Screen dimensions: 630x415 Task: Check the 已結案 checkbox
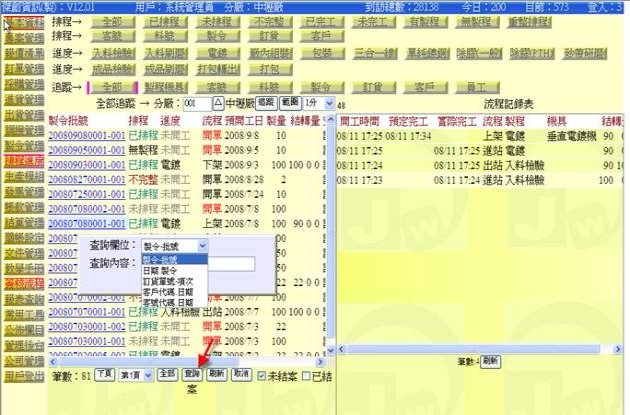tap(306, 374)
